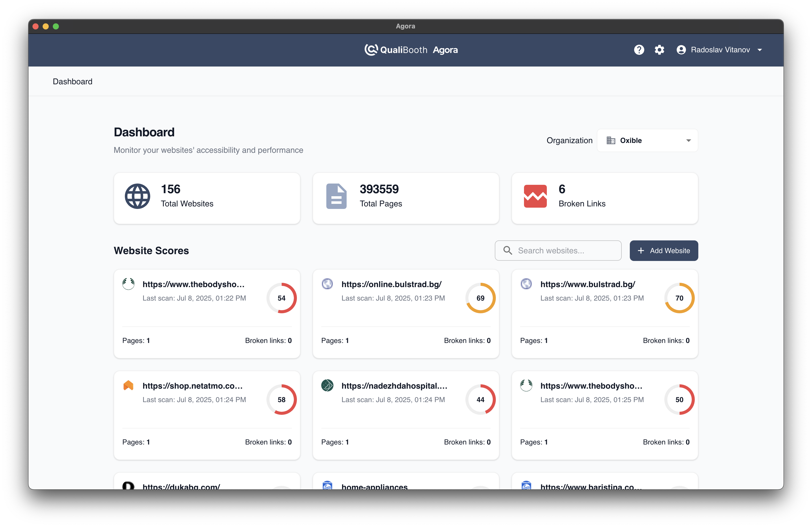The width and height of the screenshot is (812, 527).
Task: Click the Broken Links red chart icon
Action: coord(535,196)
